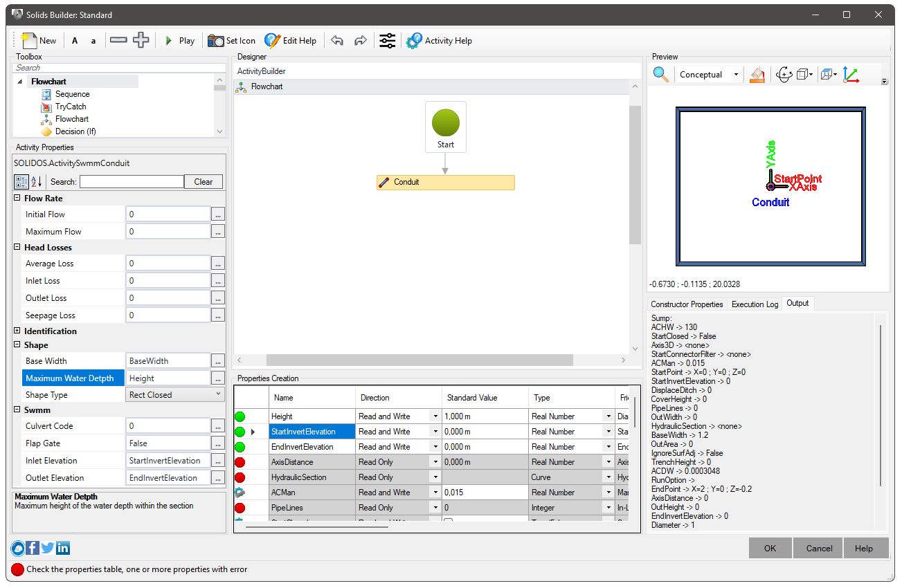Click the Activity Properties Search input
This screenshot has height=588, width=902.
click(132, 182)
